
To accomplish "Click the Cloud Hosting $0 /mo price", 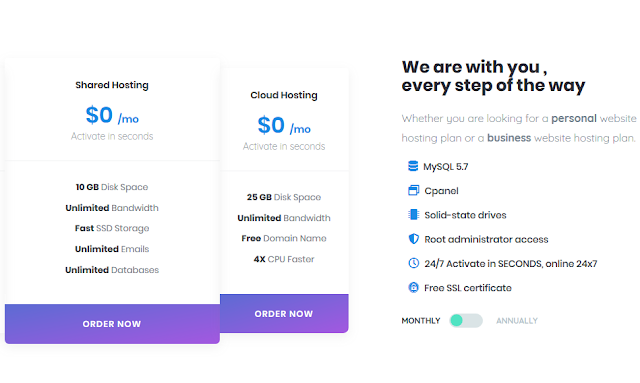I will tap(284, 125).
